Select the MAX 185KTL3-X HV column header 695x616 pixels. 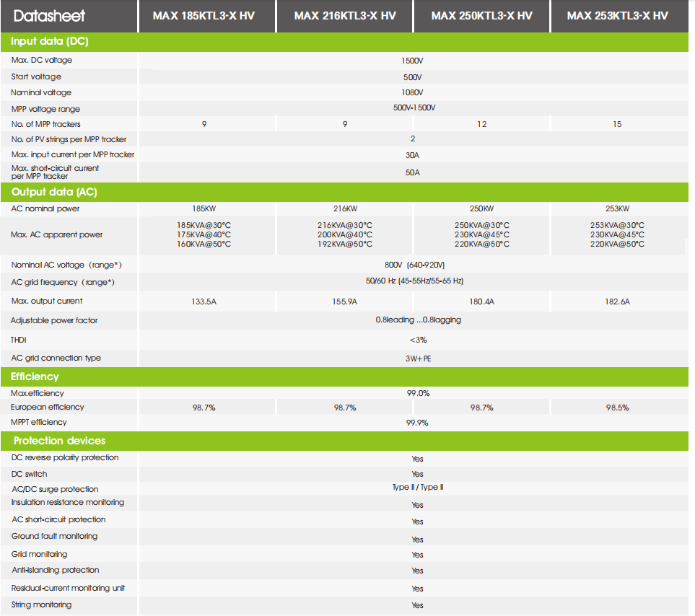pos(204,16)
